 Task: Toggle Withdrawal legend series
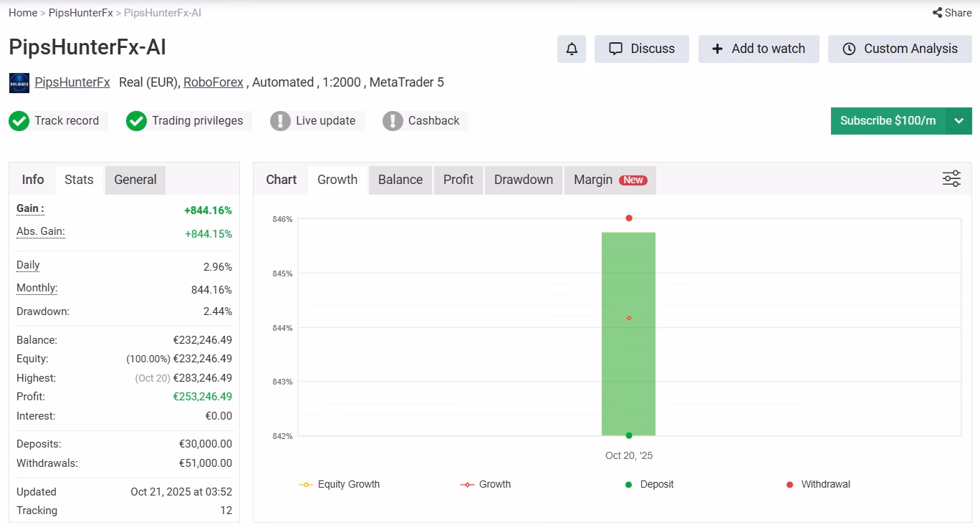click(x=818, y=485)
